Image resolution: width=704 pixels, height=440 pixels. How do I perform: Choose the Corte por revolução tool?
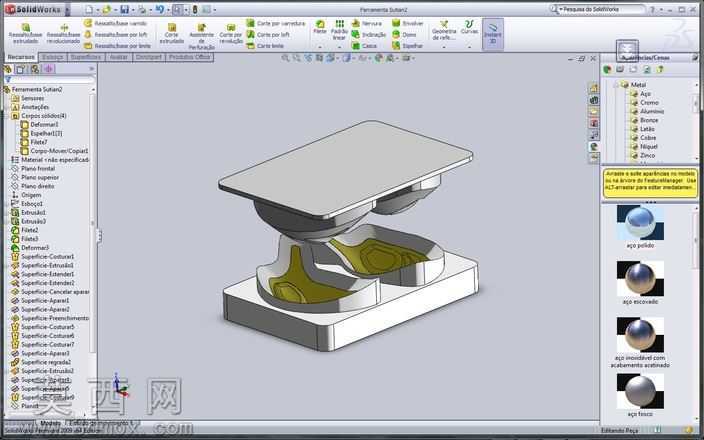pos(231,36)
